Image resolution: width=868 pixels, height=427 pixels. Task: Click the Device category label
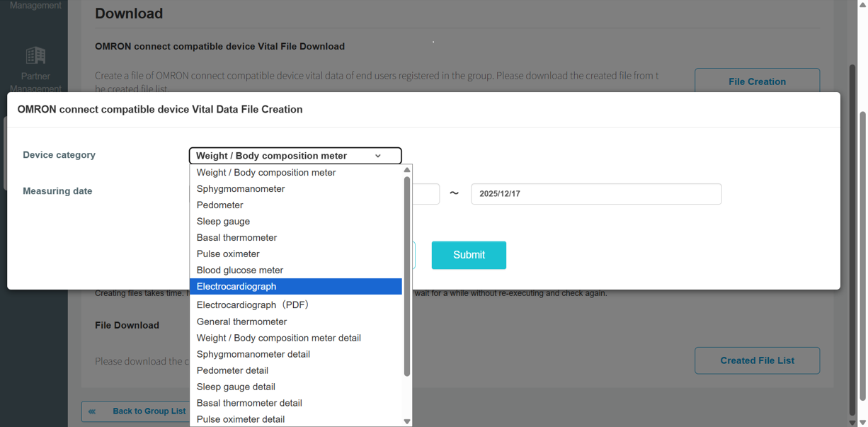click(59, 155)
